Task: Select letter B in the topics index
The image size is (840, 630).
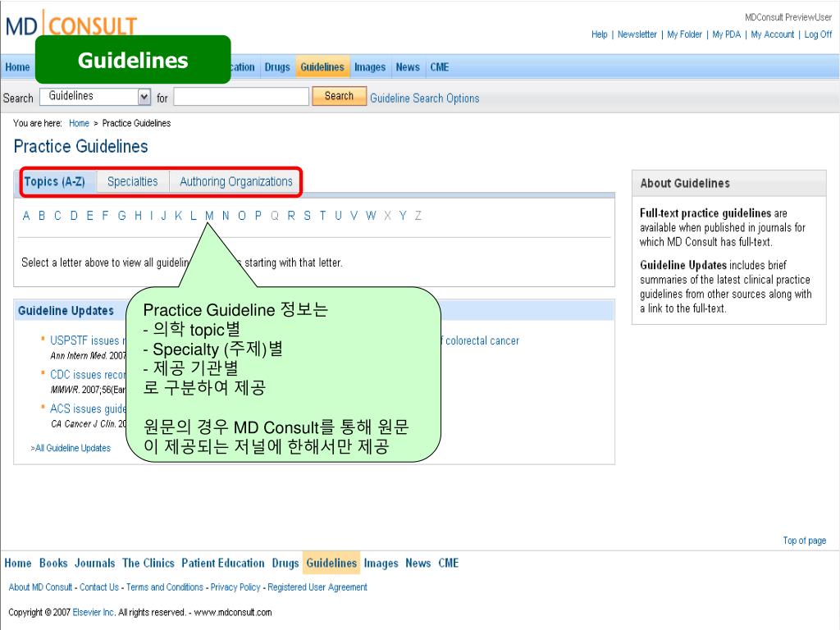Action: (x=42, y=216)
